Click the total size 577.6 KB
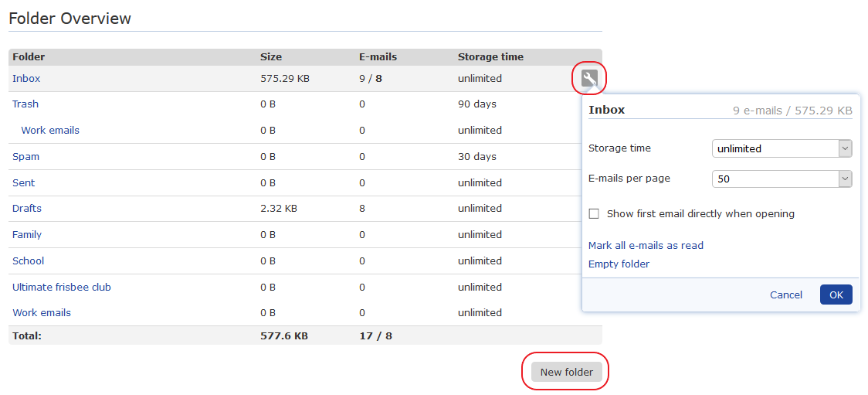The width and height of the screenshot is (868, 395). [284, 335]
